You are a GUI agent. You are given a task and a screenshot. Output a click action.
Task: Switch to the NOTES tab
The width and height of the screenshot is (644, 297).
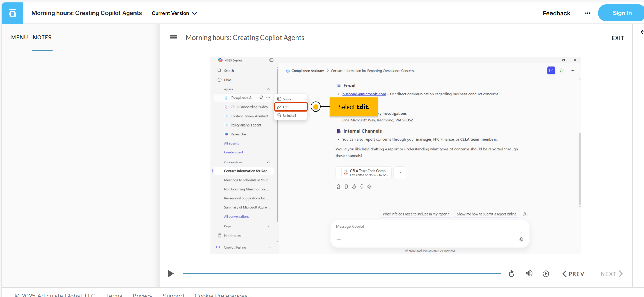coord(42,38)
